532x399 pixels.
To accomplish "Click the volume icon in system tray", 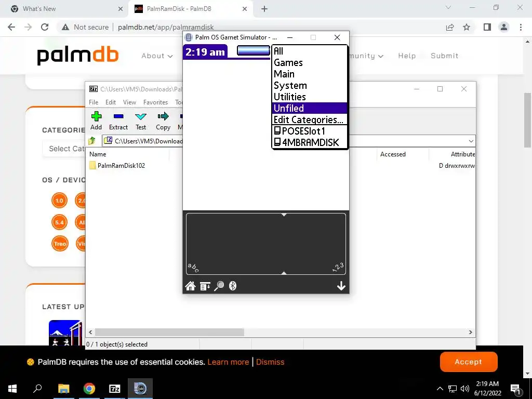I will (465, 389).
